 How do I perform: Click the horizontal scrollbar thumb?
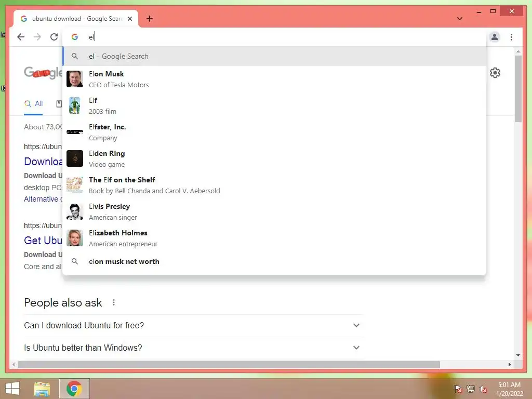(229, 364)
